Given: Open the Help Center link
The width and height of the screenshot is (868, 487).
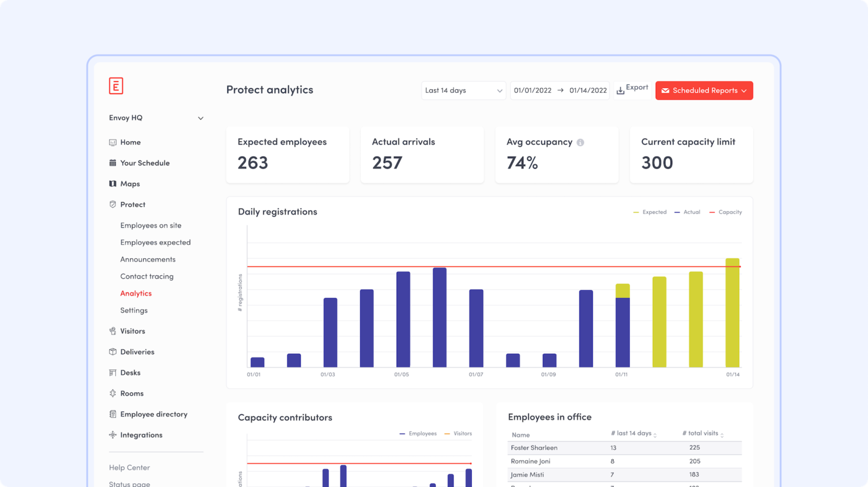Looking at the screenshot, I should 130,468.
